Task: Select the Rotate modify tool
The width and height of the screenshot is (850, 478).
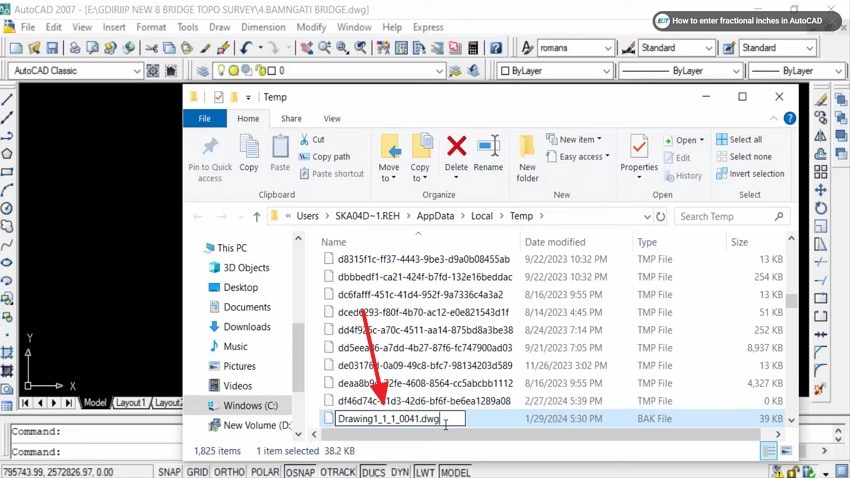Action: (821, 208)
